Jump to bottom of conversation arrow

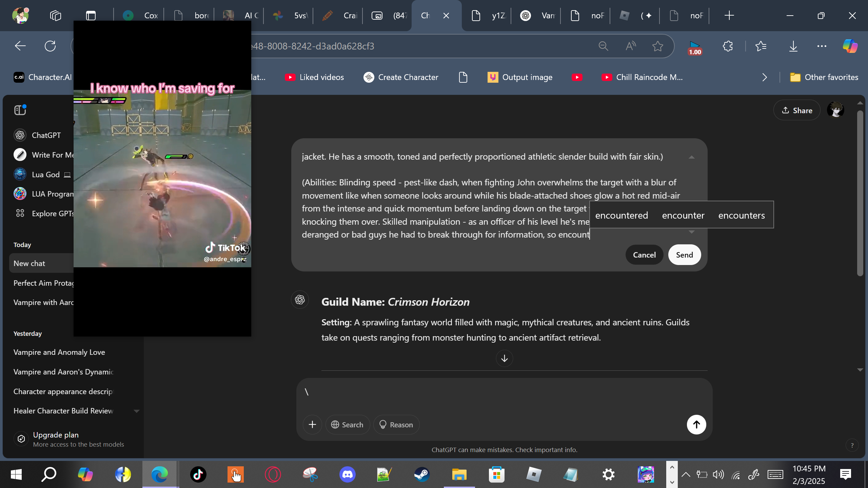click(504, 358)
